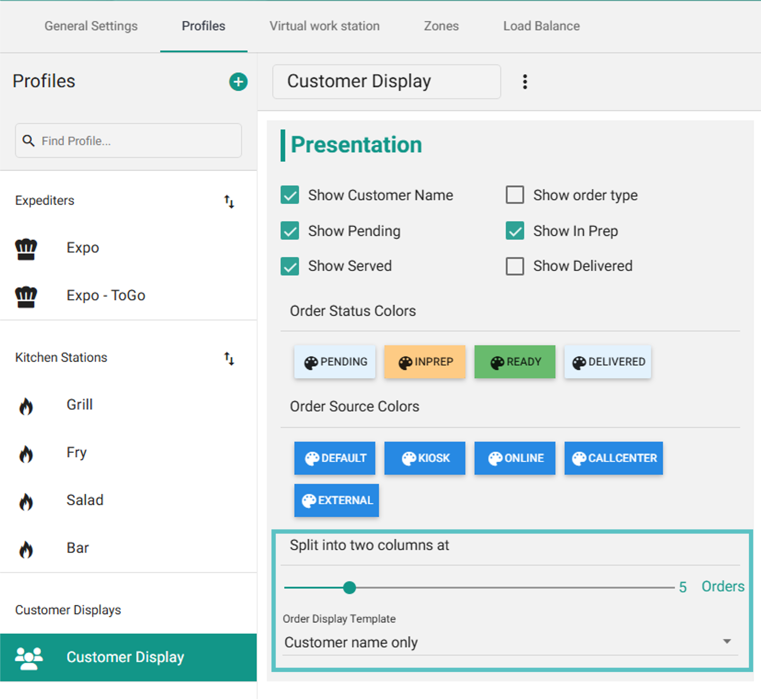Select the Grill flame icon profile
This screenshot has width=761, height=700.
click(x=26, y=406)
